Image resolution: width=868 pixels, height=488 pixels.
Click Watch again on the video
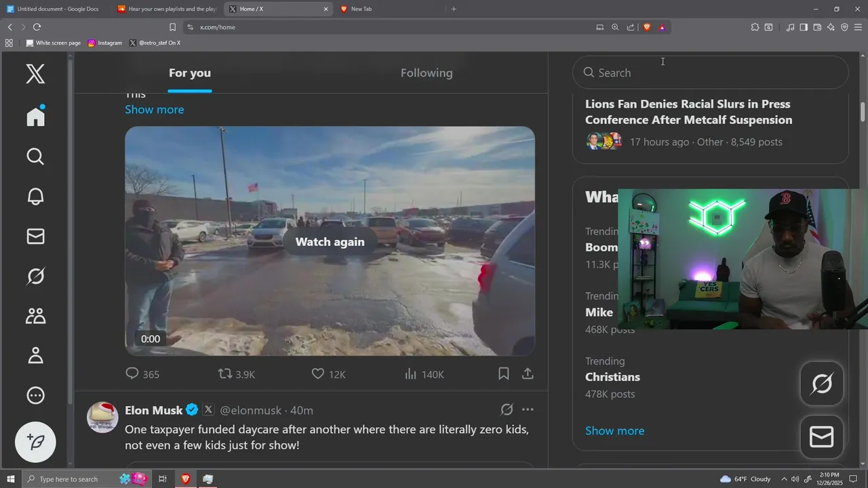(x=330, y=242)
